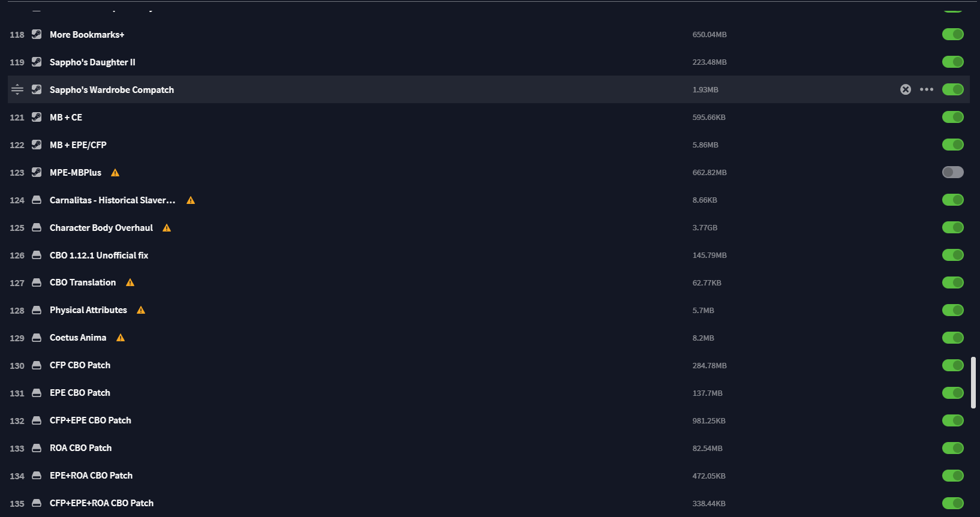The width and height of the screenshot is (980, 517).
Task: Select the CBO 1.12.1 Unofficial fix mod name
Action: tap(99, 256)
